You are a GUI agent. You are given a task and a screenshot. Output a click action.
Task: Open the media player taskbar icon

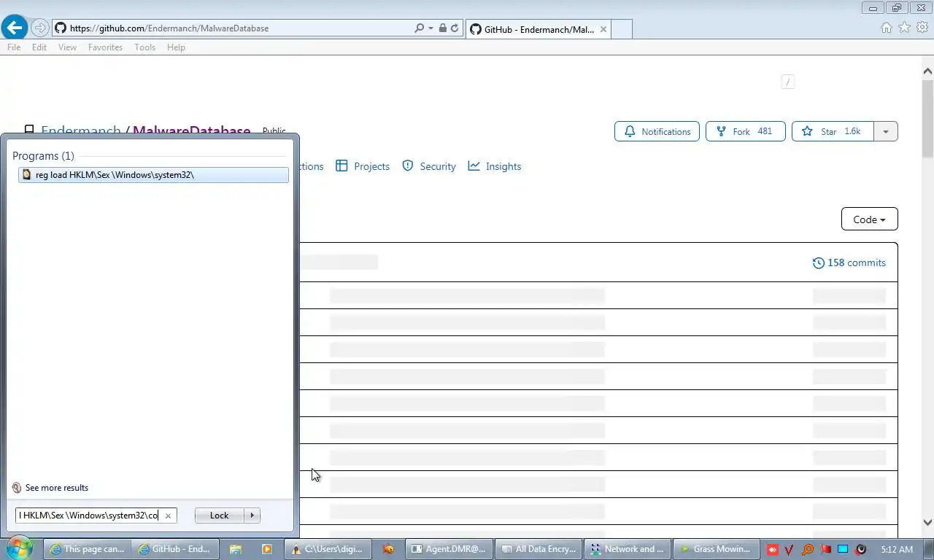click(267, 549)
